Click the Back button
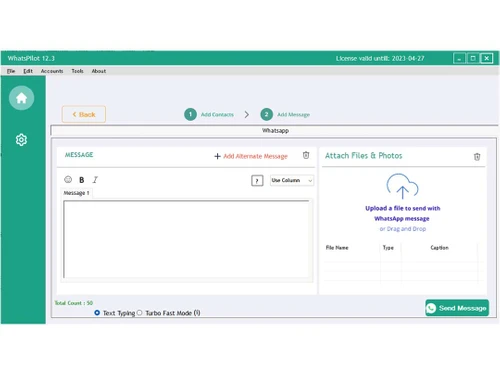 [84, 114]
